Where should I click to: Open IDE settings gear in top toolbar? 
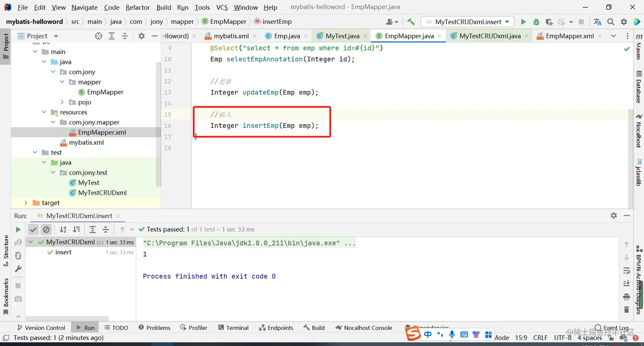624,22
